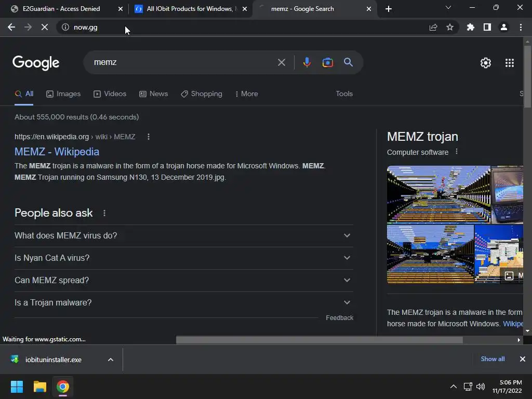Show all downloads

click(x=493, y=359)
